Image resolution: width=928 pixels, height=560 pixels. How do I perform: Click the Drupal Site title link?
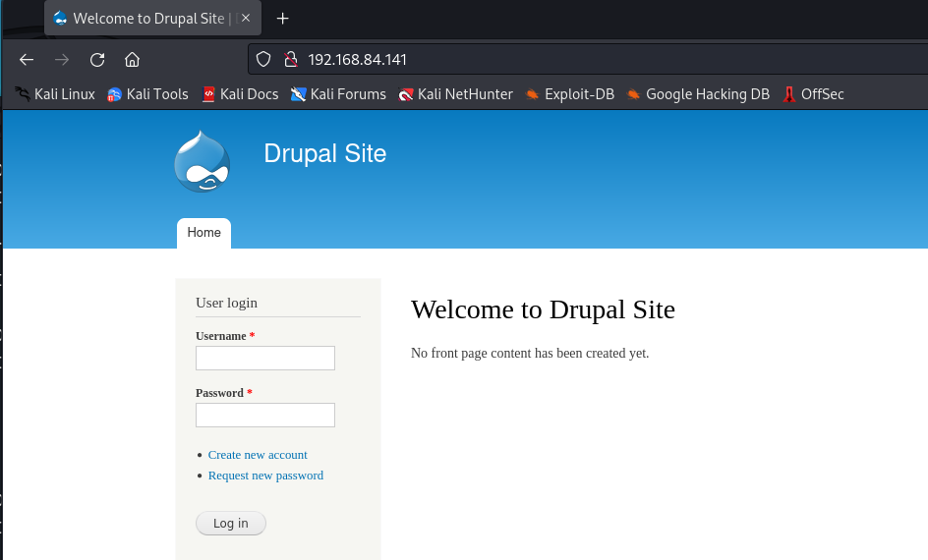coord(325,153)
